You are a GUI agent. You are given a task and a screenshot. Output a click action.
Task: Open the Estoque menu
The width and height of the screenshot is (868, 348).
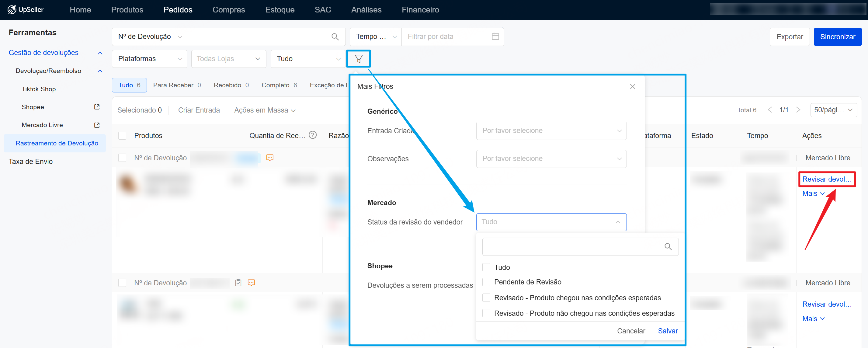pos(279,10)
